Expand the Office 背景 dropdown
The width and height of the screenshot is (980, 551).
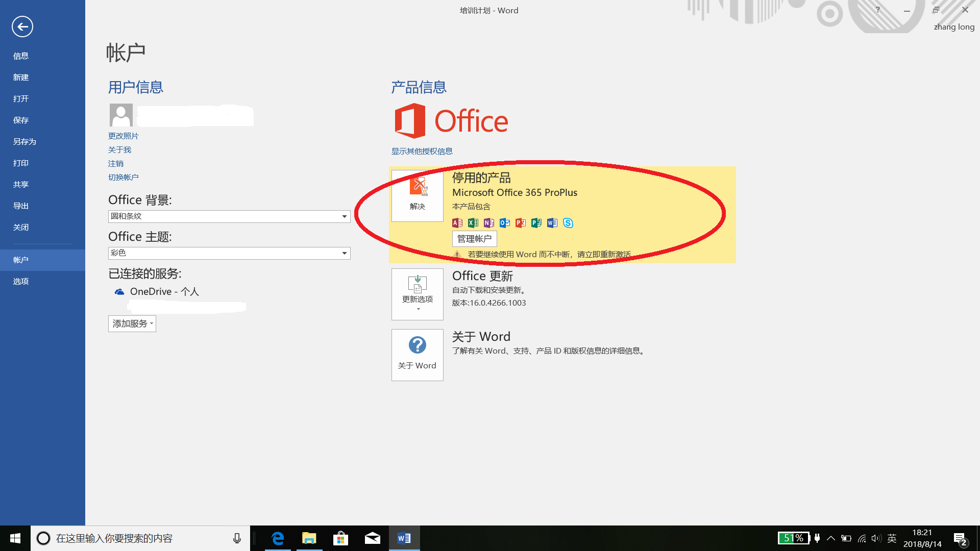pyautogui.click(x=345, y=216)
